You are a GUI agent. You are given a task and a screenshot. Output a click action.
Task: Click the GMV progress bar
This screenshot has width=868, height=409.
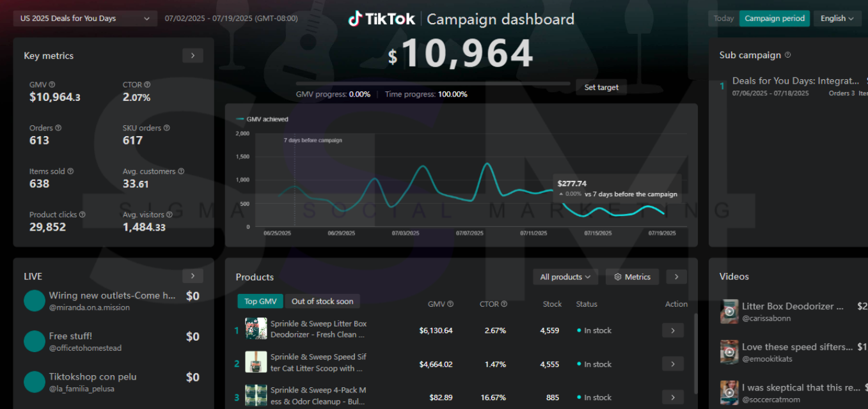tap(433, 83)
